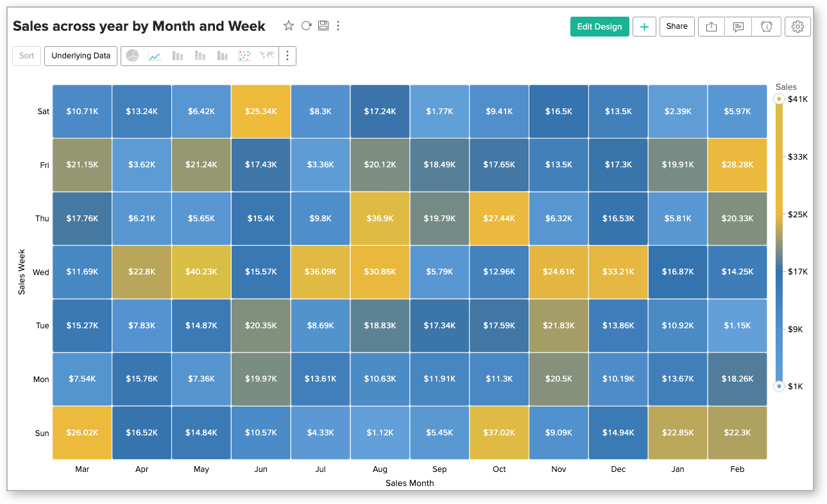Screen dimensions: 827x504
Task: Open the three-dot menu beside the save icon
Action: [338, 26]
